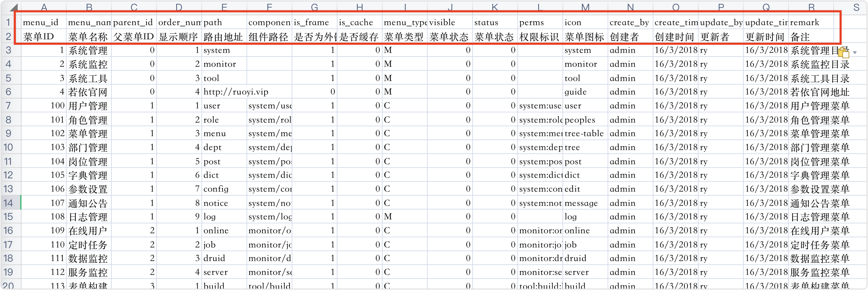
Task: Click the 角色管理 name cell
Action: click(89, 119)
